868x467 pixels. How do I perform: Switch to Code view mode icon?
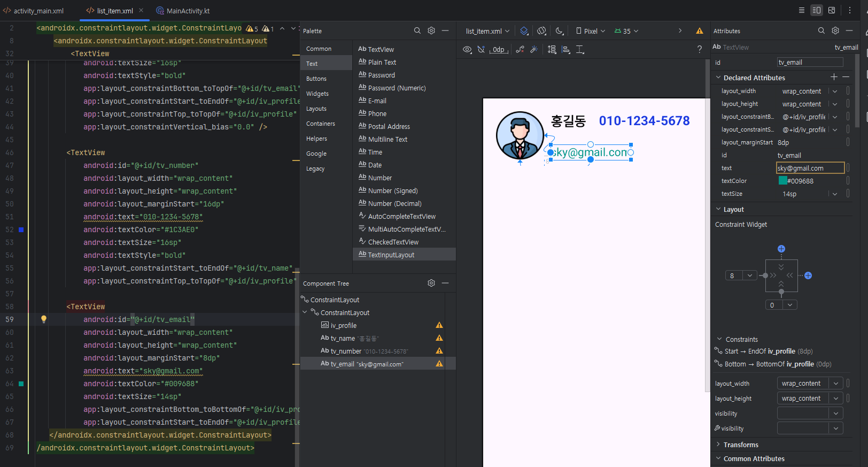(801, 10)
